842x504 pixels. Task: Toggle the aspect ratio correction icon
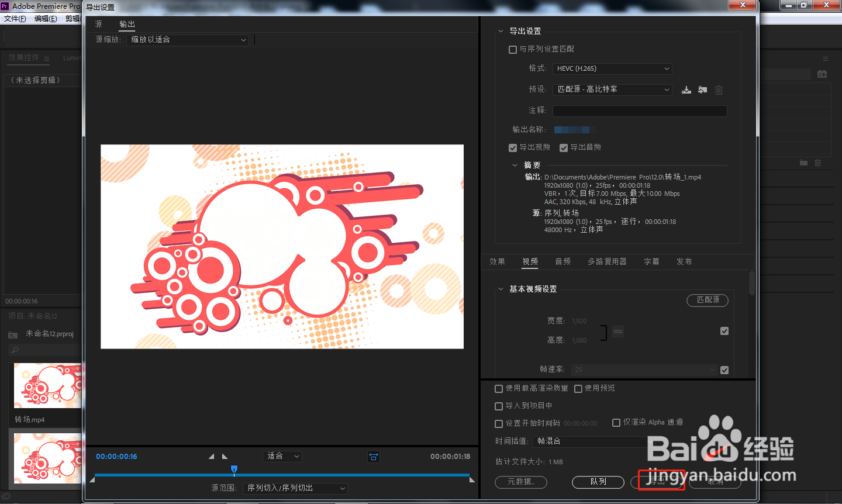374,457
